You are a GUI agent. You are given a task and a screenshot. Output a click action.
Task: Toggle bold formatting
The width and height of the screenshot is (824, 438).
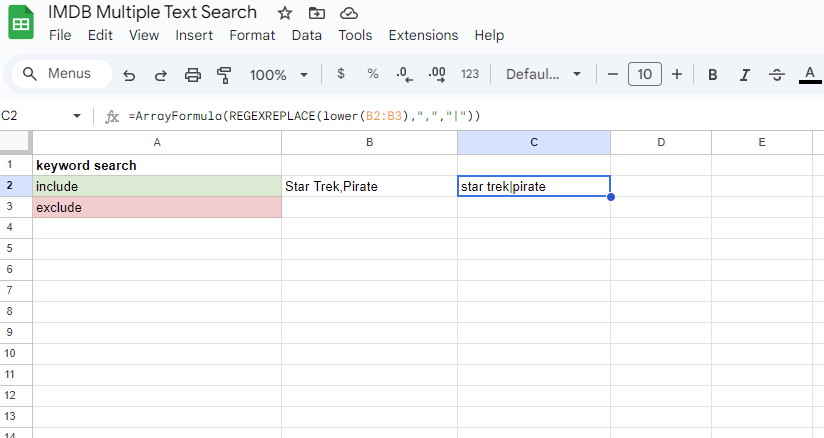coord(713,75)
